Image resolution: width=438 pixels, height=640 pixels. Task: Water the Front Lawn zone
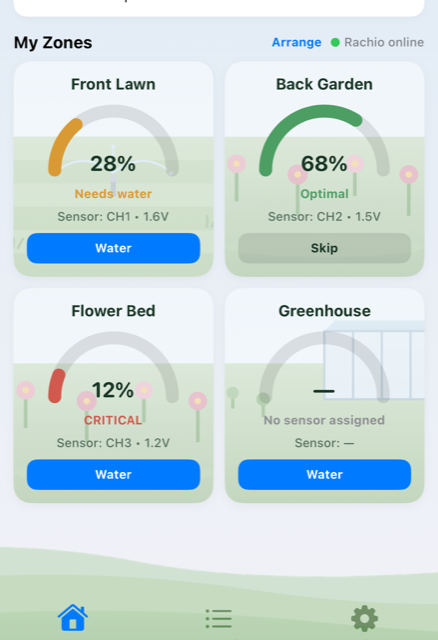point(113,248)
